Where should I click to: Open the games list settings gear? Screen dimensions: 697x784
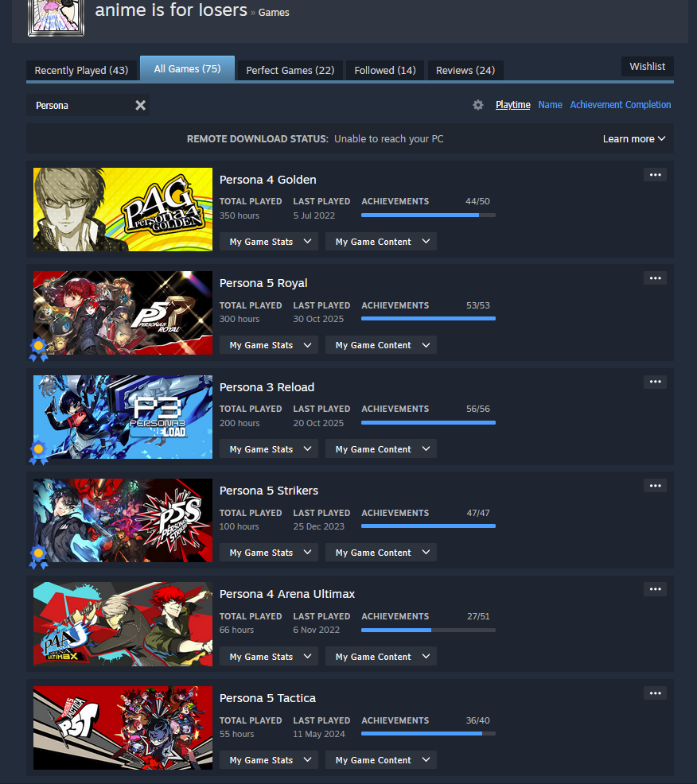pos(478,105)
